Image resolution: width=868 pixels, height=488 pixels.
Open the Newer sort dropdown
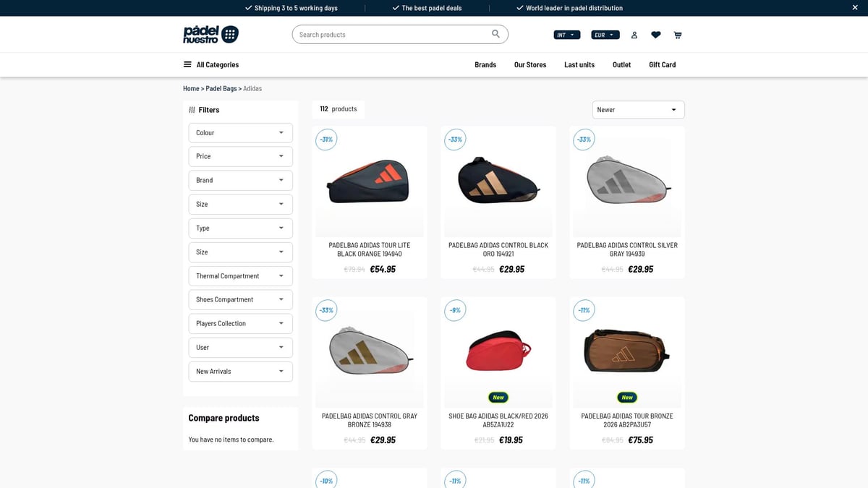click(638, 110)
